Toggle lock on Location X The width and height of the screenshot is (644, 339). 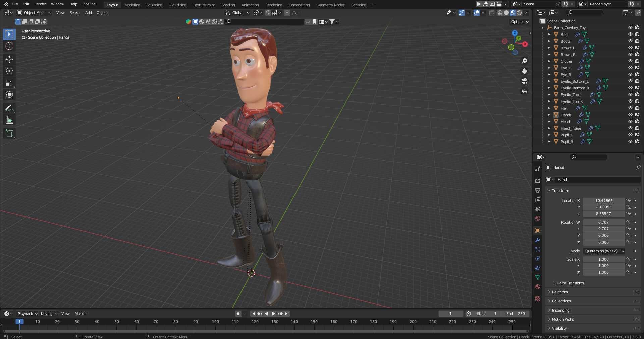click(629, 201)
